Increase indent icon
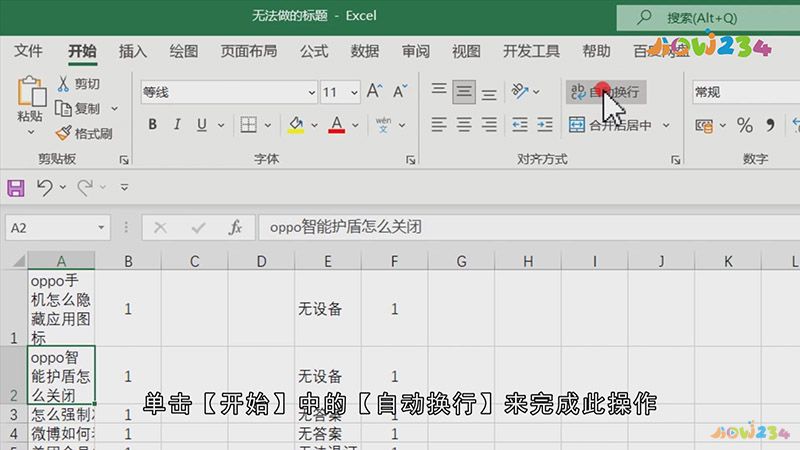Viewport: 800px width, 450px height. (544, 124)
